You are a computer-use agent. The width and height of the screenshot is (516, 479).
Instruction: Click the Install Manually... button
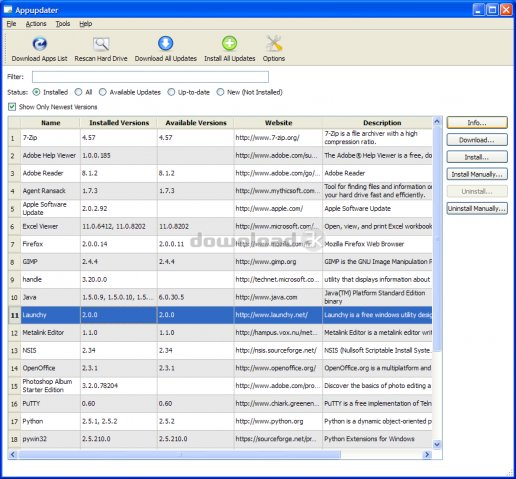pyautogui.click(x=477, y=174)
